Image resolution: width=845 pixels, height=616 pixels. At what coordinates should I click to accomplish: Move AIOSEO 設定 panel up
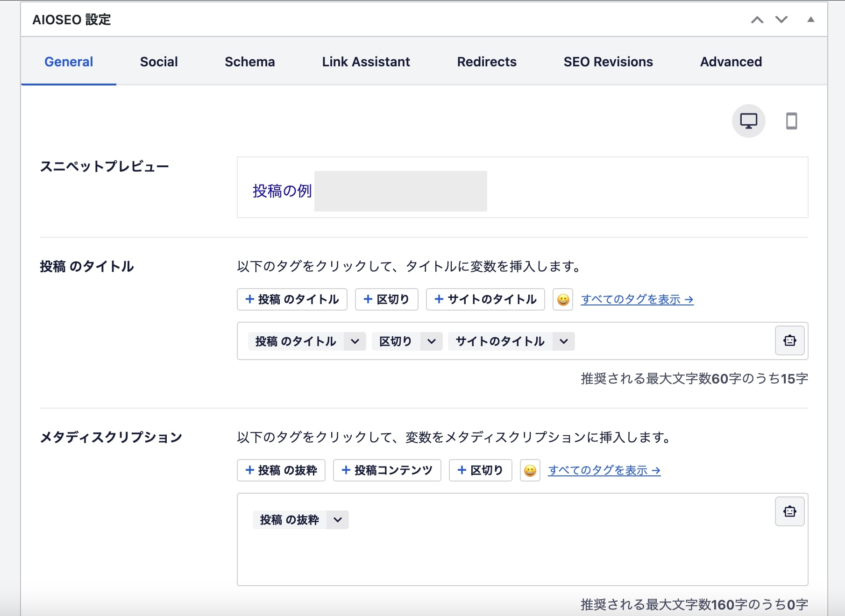pyautogui.click(x=757, y=20)
